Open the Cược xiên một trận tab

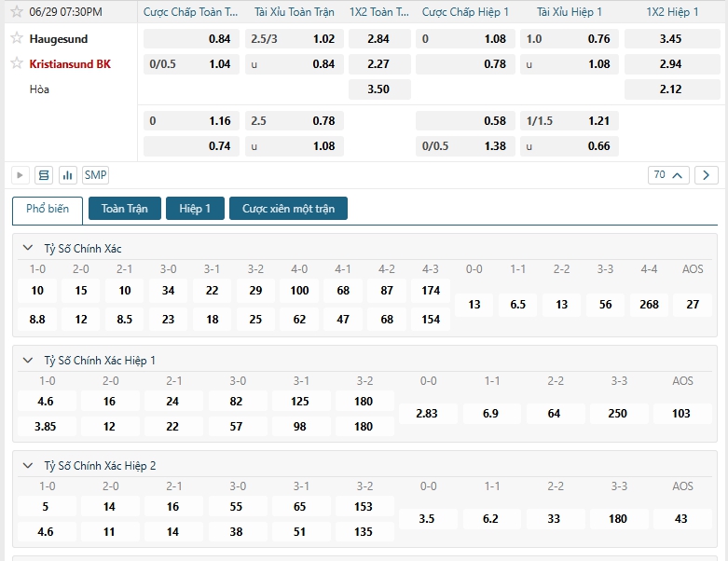(x=288, y=209)
